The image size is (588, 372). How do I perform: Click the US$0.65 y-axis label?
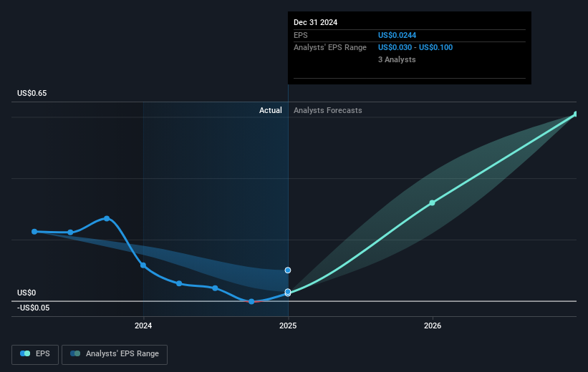32,93
